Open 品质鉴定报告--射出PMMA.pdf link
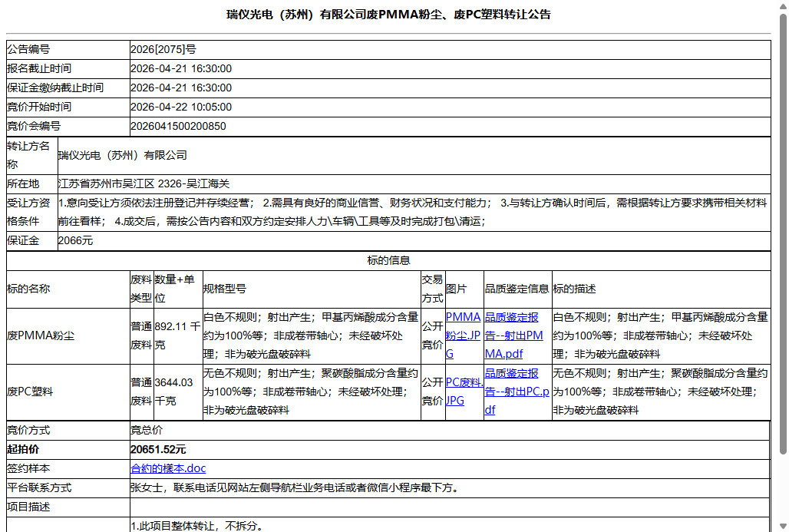Screen dimensions: 789x532 point(513,335)
